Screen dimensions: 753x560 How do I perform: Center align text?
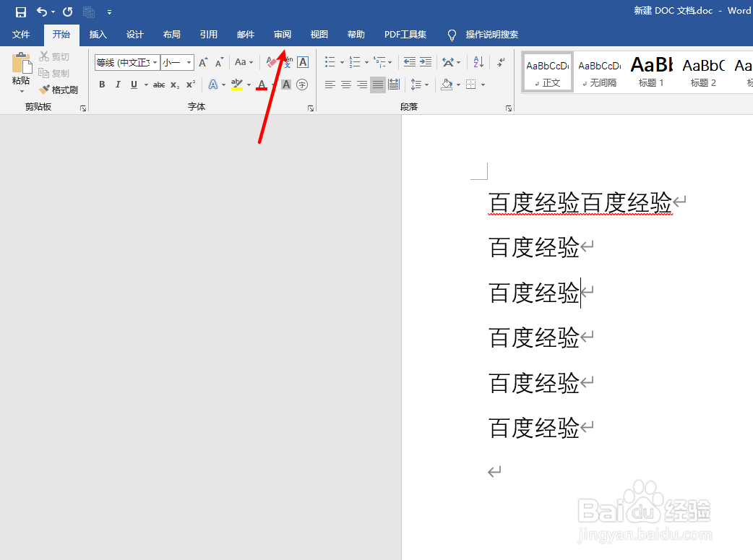[345, 85]
